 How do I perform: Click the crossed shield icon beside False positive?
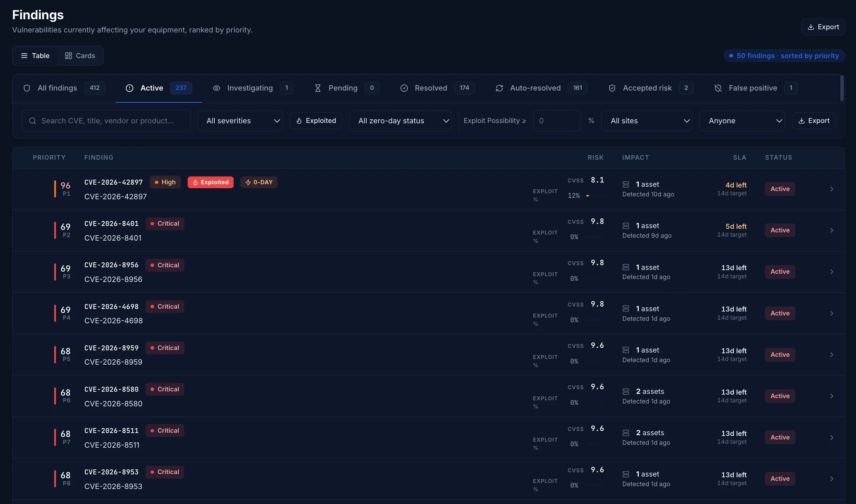pyautogui.click(x=718, y=88)
